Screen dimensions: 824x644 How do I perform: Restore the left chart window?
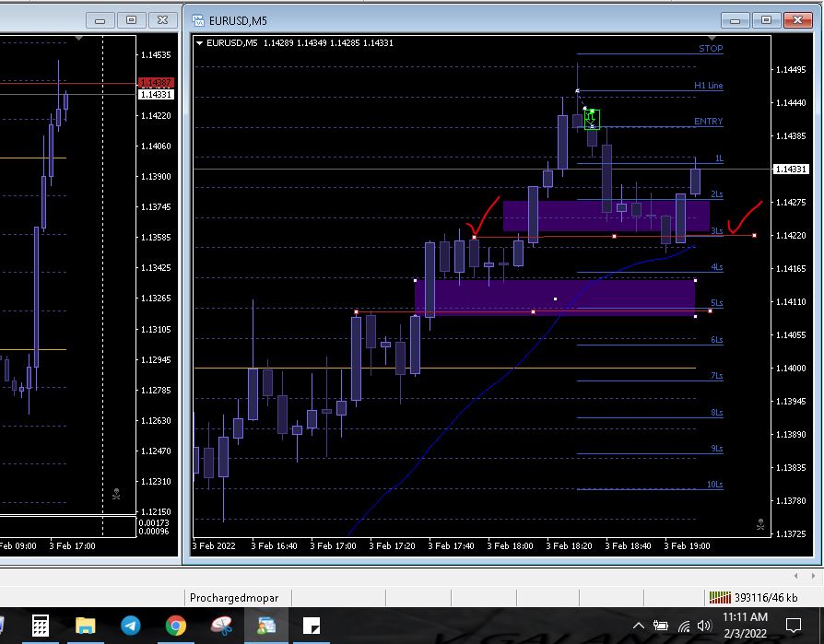(132, 20)
